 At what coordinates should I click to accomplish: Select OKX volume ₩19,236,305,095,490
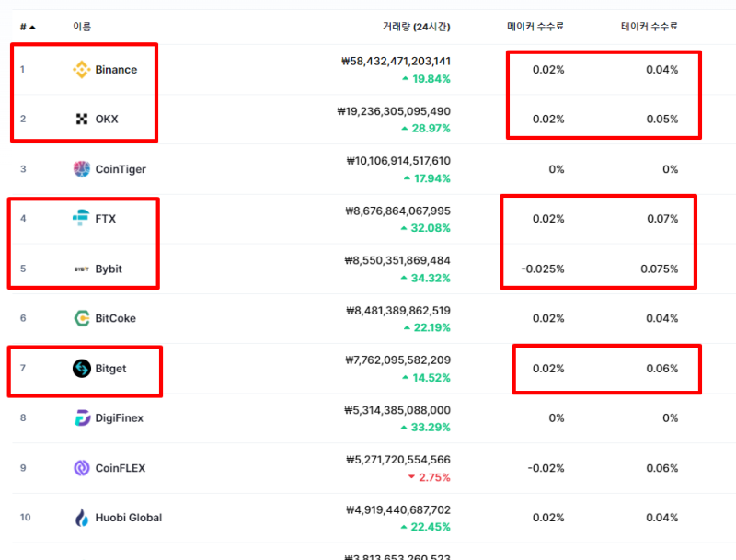pyautogui.click(x=394, y=111)
